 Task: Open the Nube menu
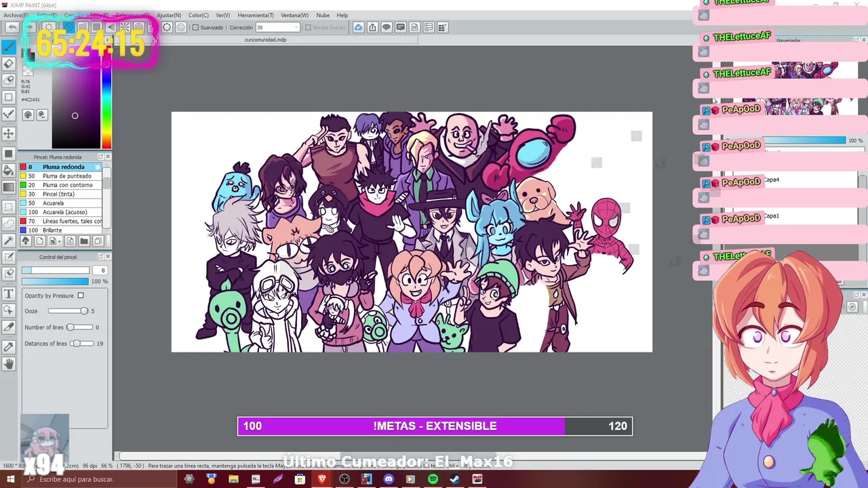(323, 15)
